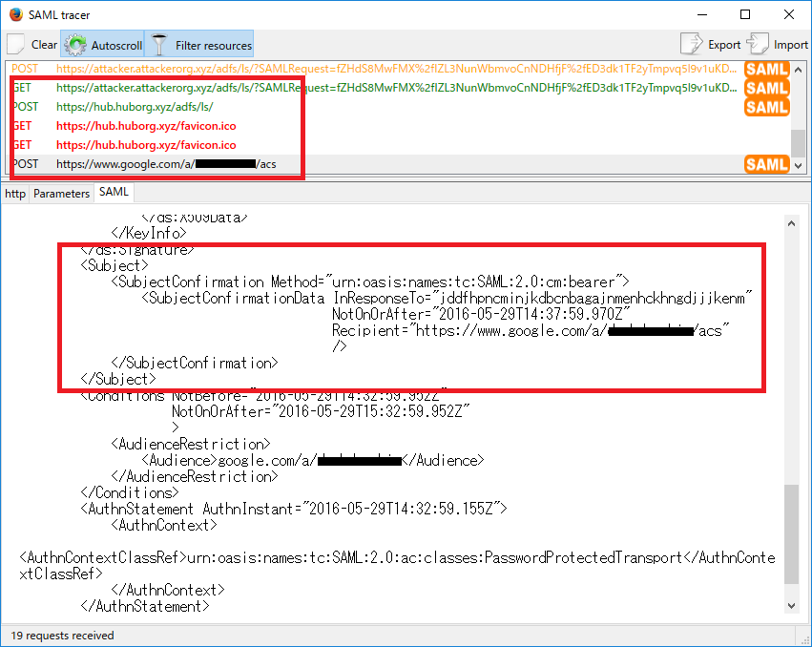Click the 19 requests received status text
The image size is (812, 647).
tap(62, 636)
